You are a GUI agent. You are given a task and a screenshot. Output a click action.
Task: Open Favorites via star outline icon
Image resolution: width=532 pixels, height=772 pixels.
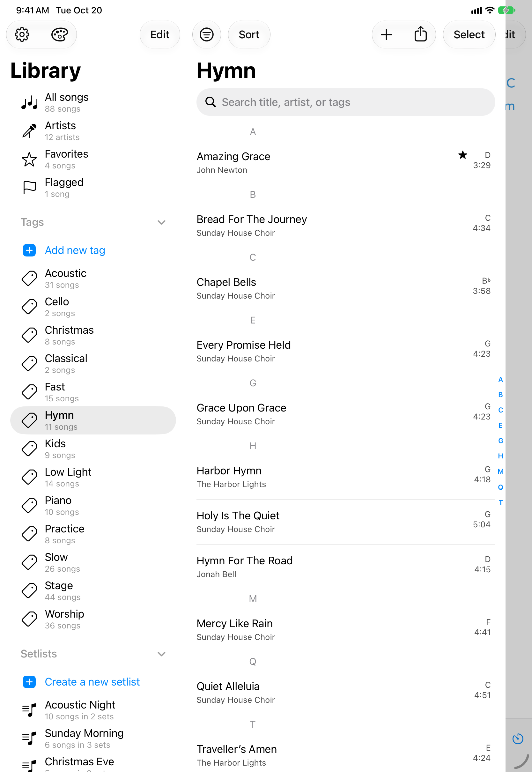pyautogui.click(x=29, y=159)
